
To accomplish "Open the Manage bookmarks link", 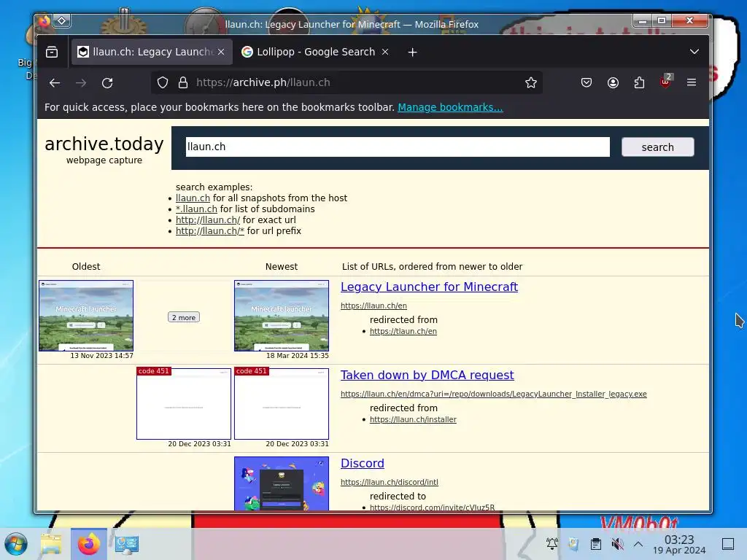I will [450, 108].
